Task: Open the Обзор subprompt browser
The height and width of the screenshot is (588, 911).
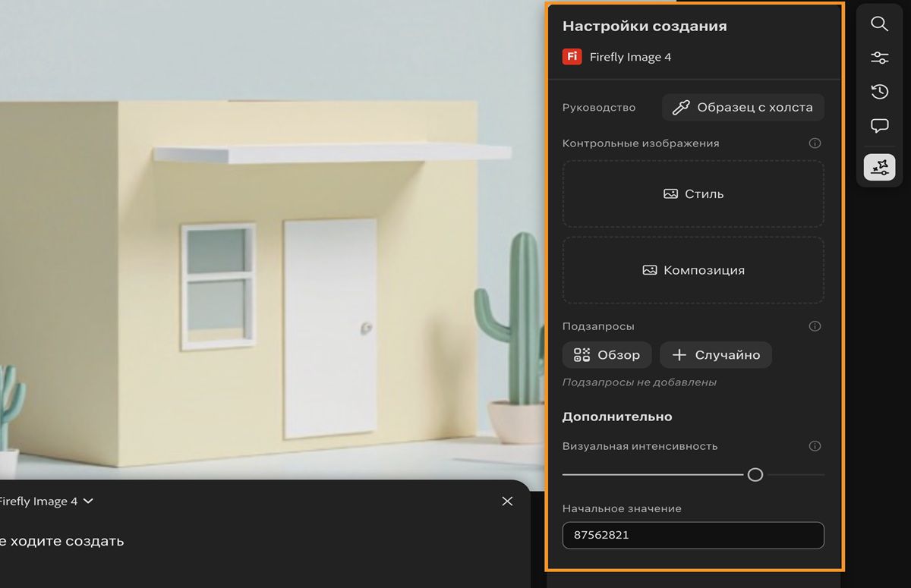Action: pyautogui.click(x=607, y=354)
